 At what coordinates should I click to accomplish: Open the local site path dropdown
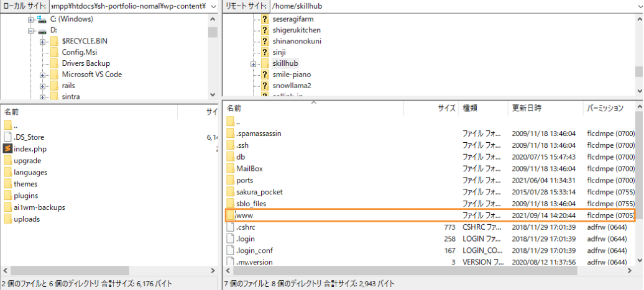(x=213, y=6)
